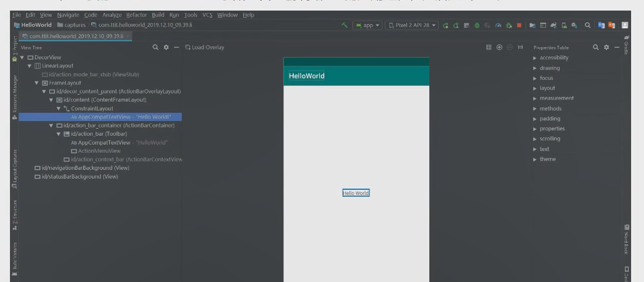
Task: Open View Tree settings gear
Action: click(166, 47)
